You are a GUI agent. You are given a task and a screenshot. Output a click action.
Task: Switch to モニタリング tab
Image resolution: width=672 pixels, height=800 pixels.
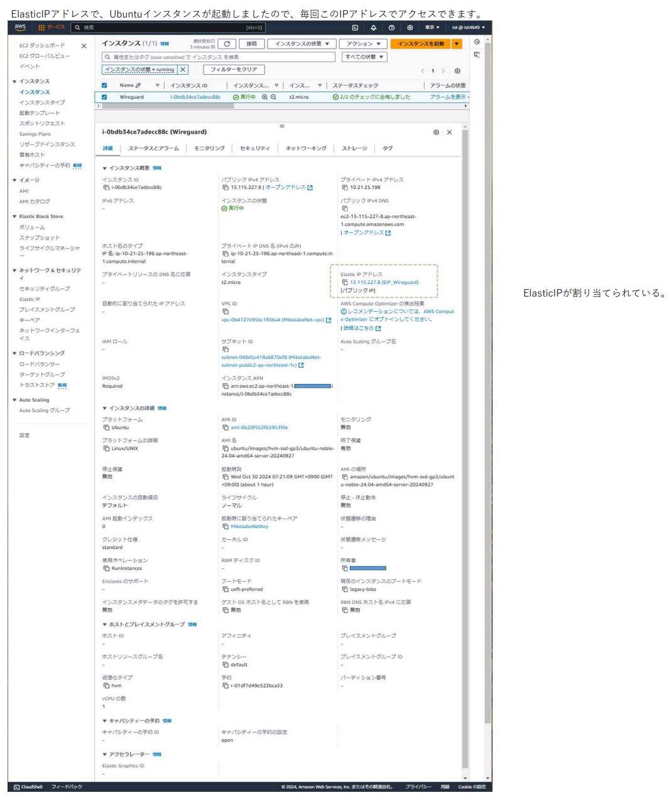(x=209, y=149)
